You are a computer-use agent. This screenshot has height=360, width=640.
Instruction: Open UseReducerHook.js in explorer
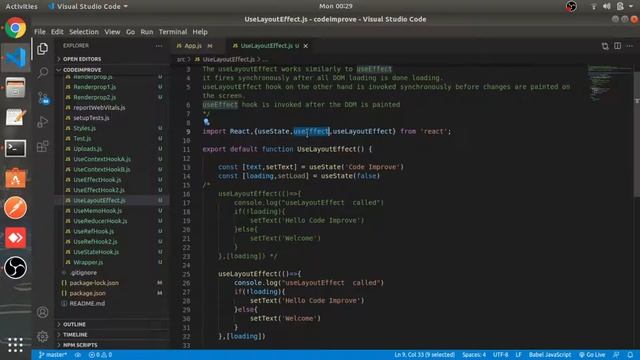100,221
